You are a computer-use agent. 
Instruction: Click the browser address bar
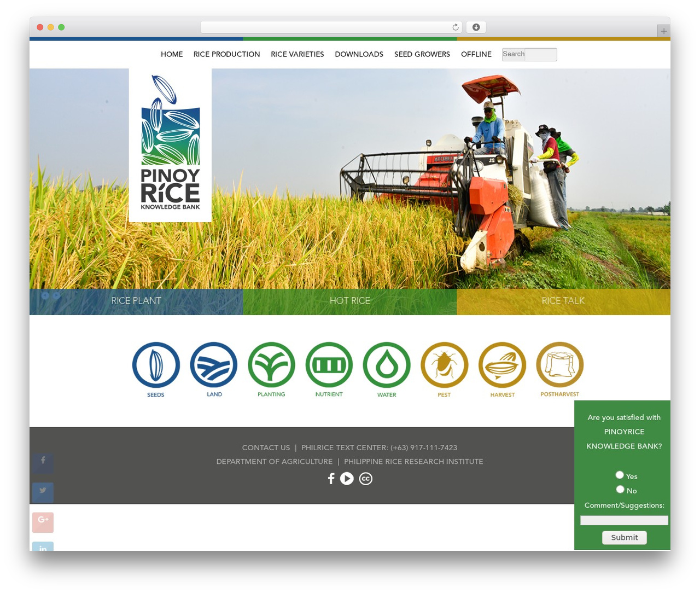[x=331, y=27]
